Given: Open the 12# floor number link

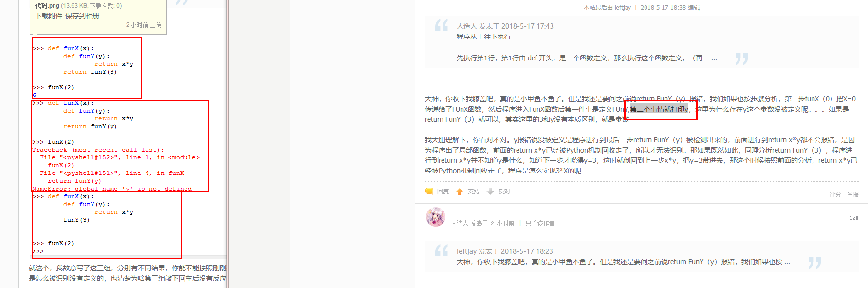Looking at the screenshot, I should [854, 218].
